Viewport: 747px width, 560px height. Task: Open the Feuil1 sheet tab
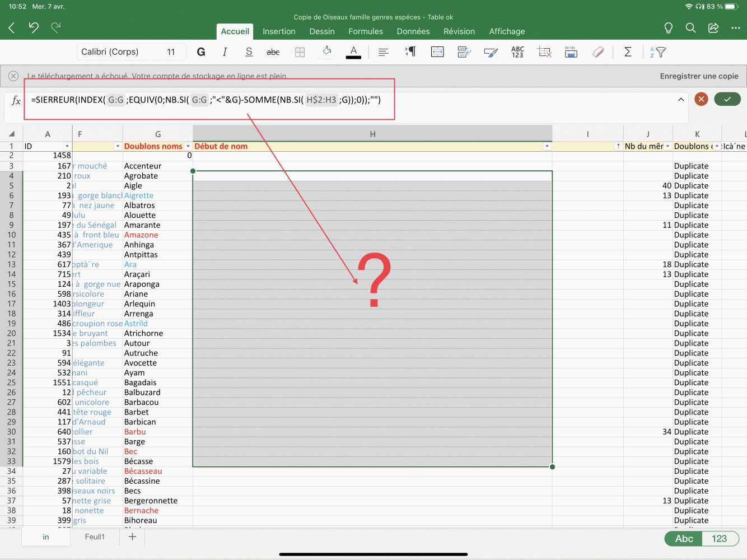pos(95,536)
